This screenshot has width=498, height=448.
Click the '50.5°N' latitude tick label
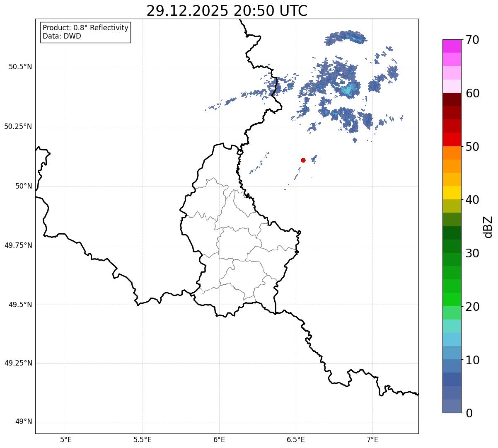(20, 67)
